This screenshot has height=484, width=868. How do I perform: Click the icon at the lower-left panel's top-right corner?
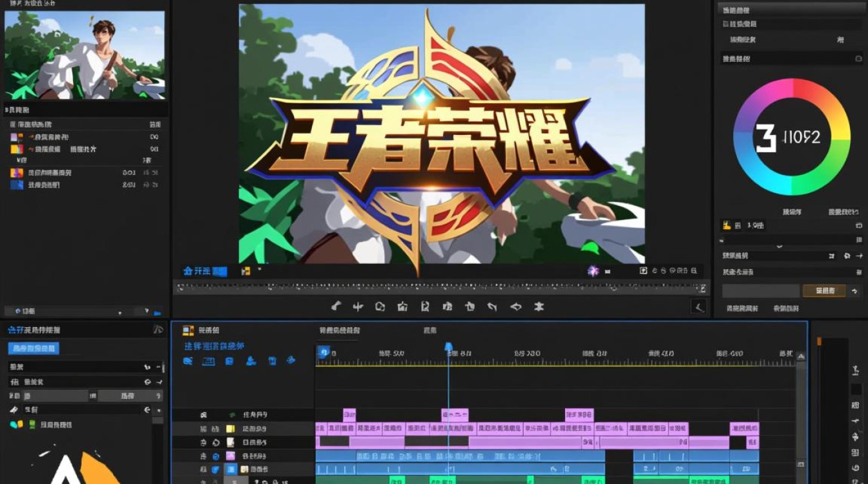coord(158,330)
